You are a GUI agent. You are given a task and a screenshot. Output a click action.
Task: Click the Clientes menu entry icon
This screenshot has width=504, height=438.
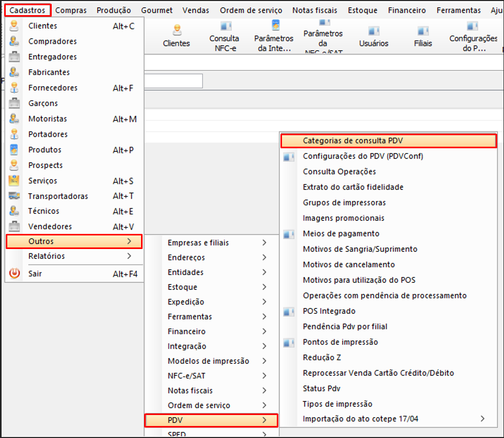(x=14, y=26)
